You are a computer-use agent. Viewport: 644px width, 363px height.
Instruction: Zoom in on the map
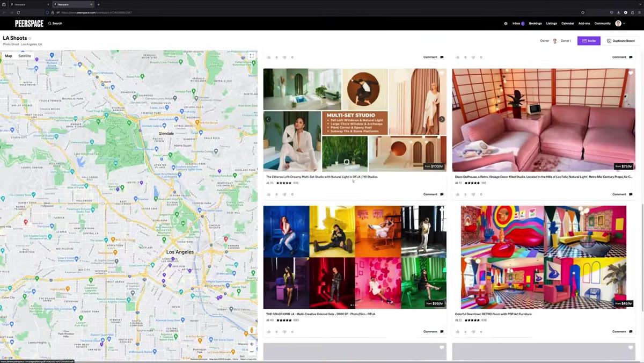[x=252, y=344]
